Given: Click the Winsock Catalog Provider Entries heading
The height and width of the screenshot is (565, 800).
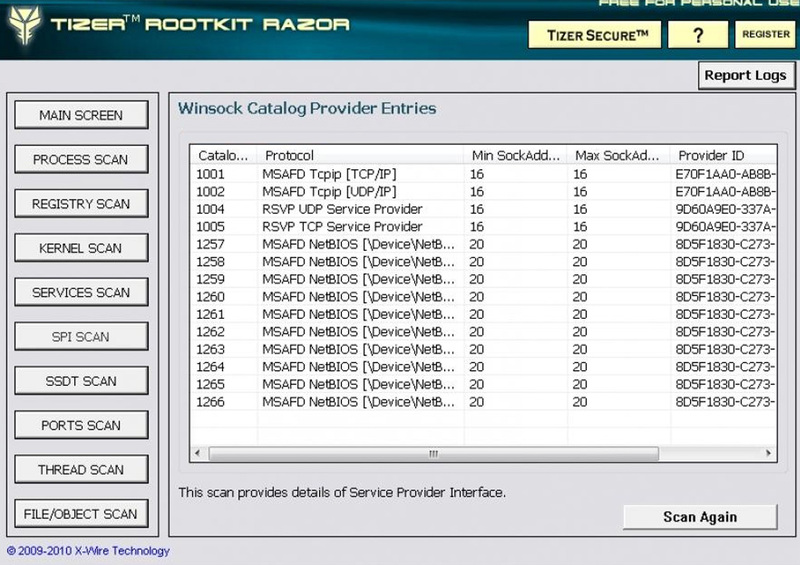Looking at the screenshot, I should coord(307,108).
